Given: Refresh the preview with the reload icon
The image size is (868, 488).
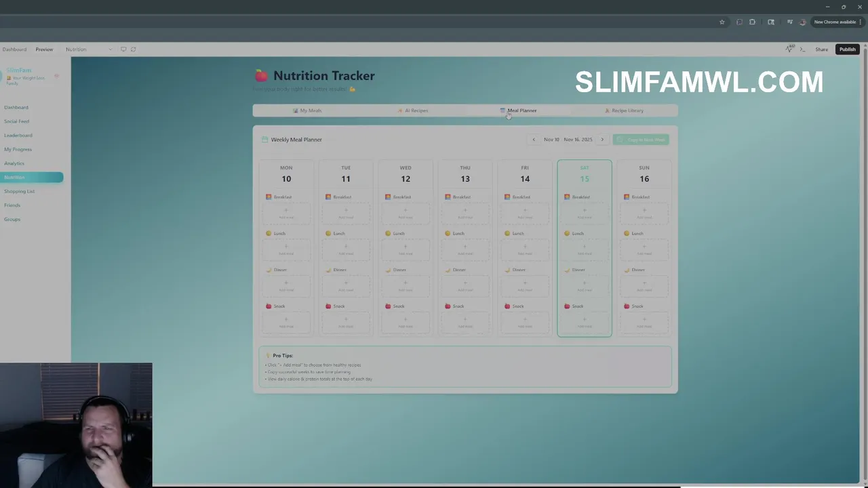Looking at the screenshot, I should pos(133,49).
